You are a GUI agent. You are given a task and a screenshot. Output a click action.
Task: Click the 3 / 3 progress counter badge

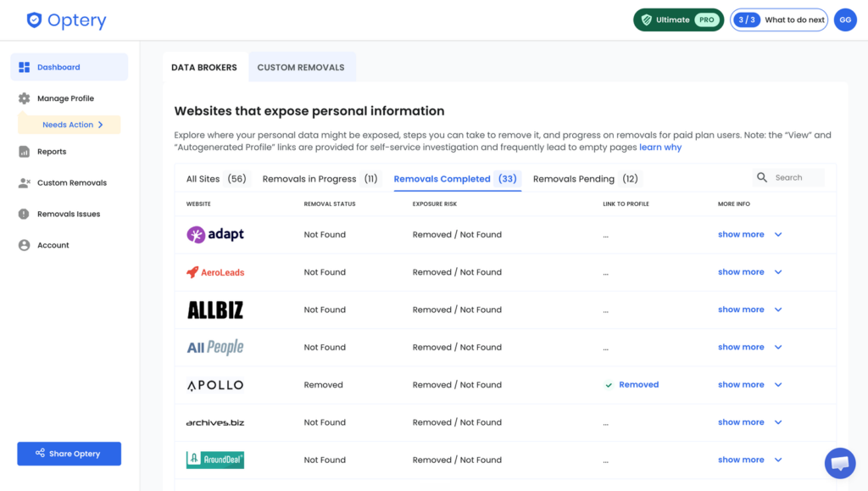click(747, 20)
